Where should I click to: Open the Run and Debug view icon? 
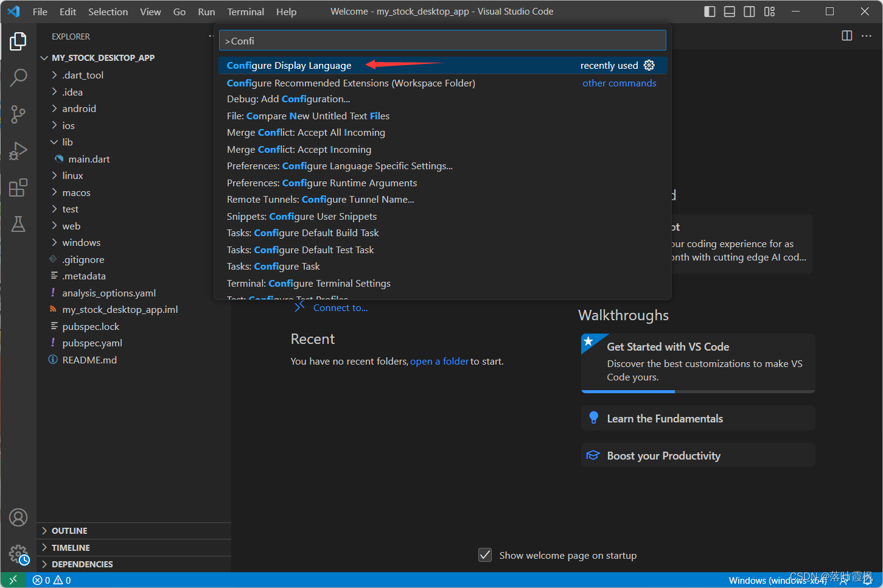pos(18,150)
